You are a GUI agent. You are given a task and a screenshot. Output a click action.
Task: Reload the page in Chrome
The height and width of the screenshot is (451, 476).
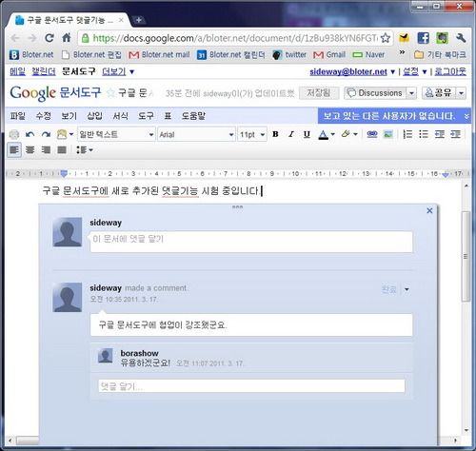pos(50,38)
